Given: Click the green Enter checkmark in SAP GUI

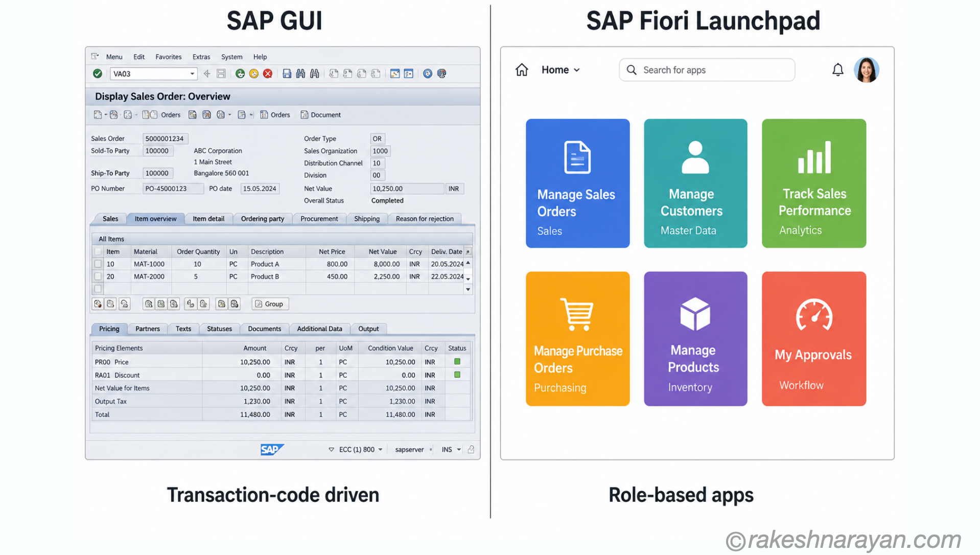Looking at the screenshot, I should click(97, 74).
